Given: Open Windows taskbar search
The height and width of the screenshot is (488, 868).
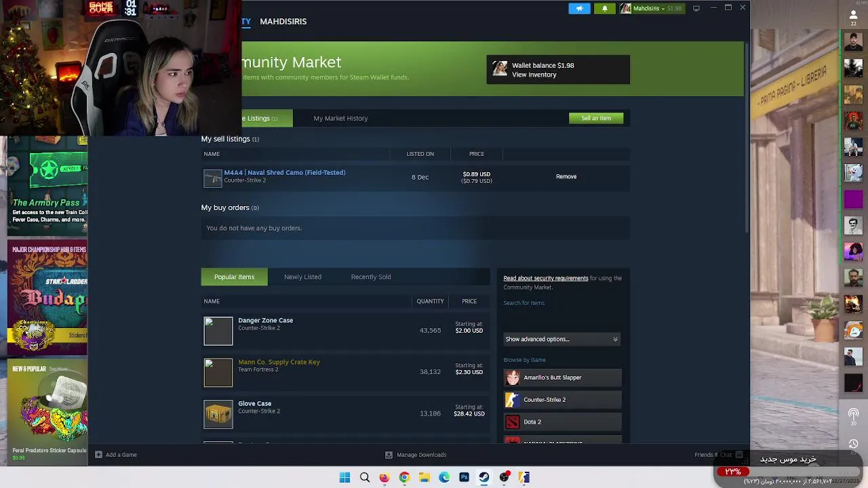Looking at the screenshot, I should coord(365,477).
